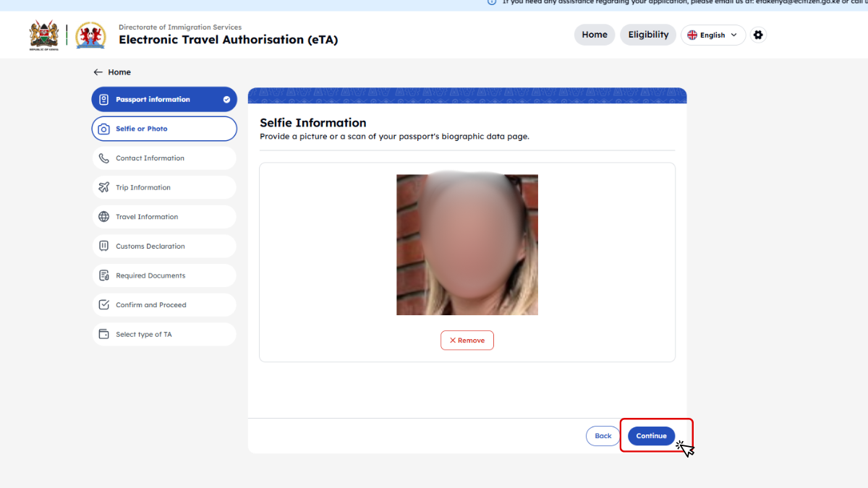Image resolution: width=868 pixels, height=488 pixels.
Task: Expand the English language dropdown
Action: click(x=712, y=35)
